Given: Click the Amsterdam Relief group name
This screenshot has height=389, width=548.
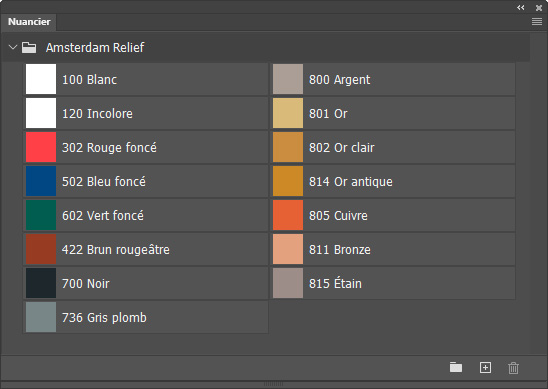Looking at the screenshot, I should point(95,48).
